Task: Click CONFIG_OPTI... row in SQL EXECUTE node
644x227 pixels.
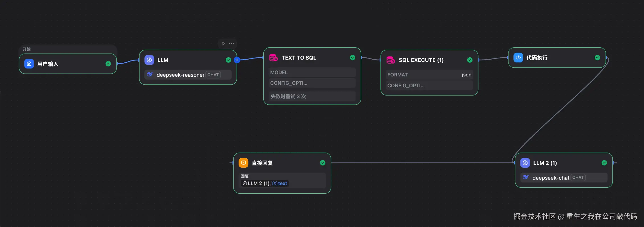Action: coord(429,86)
